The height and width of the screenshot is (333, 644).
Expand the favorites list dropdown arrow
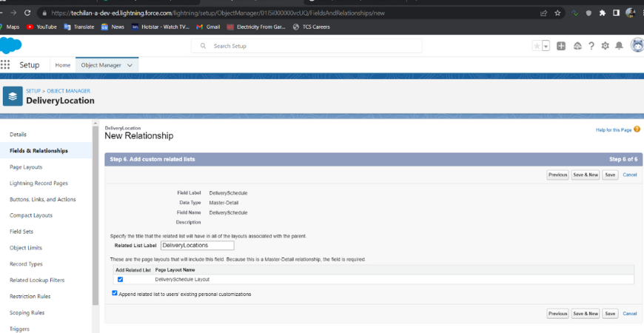click(x=546, y=46)
